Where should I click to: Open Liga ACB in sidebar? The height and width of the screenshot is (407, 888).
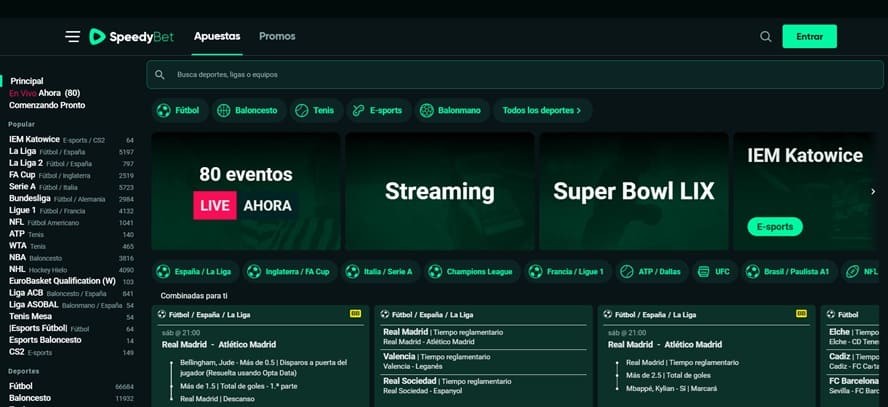click(71, 293)
